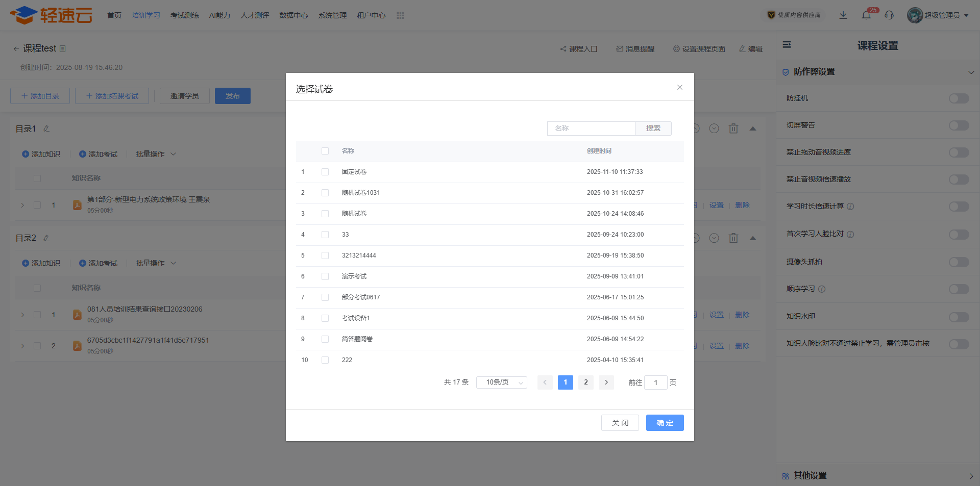The height and width of the screenshot is (486, 980).
Task: Expand the 其他设置 section
Action: point(971,476)
